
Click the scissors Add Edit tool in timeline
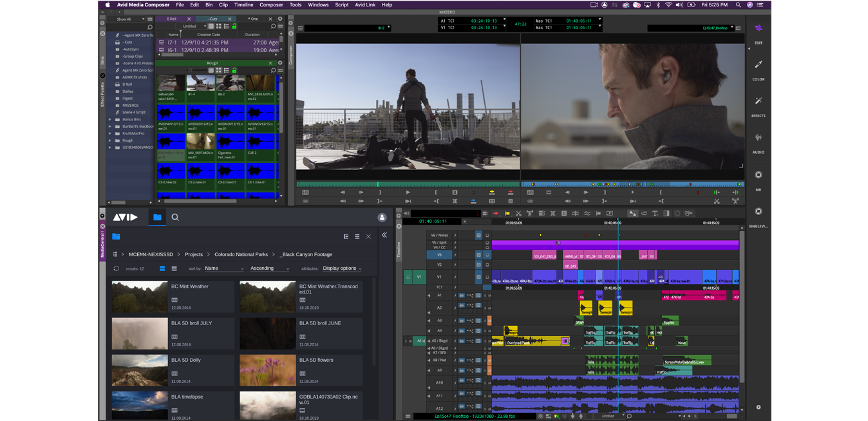click(x=518, y=213)
